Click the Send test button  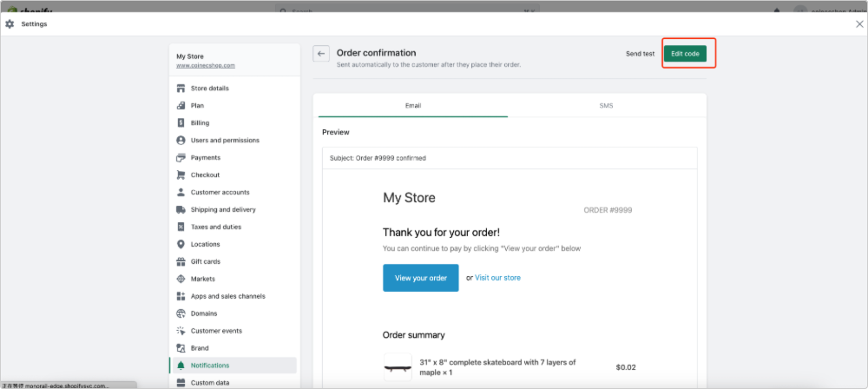pyautogui.click(x=641, y=54)
